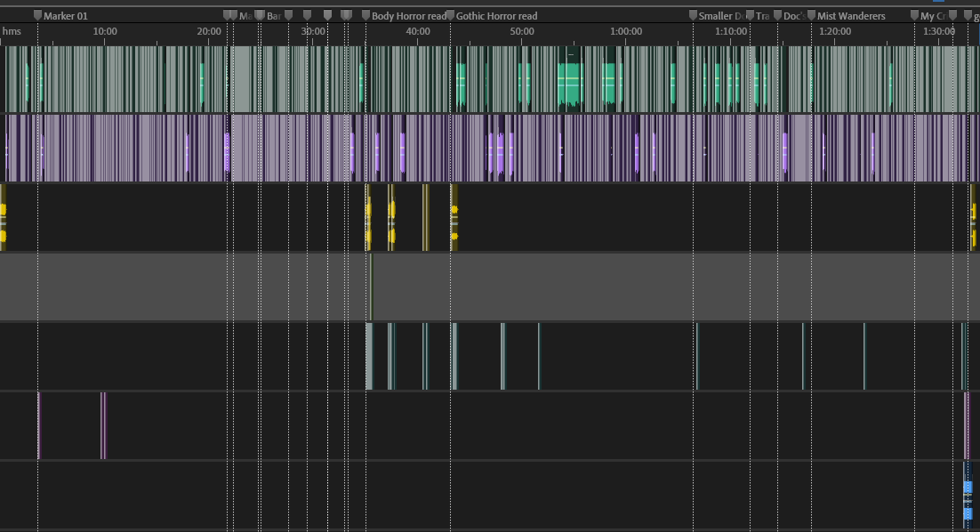Select the teal clip just after Smaller D marker
Screen dimensions: 980x532
coord(697,357)
